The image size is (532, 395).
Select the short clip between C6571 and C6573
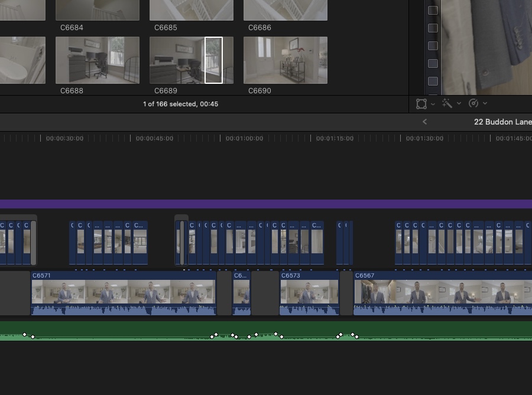(241, 293)
